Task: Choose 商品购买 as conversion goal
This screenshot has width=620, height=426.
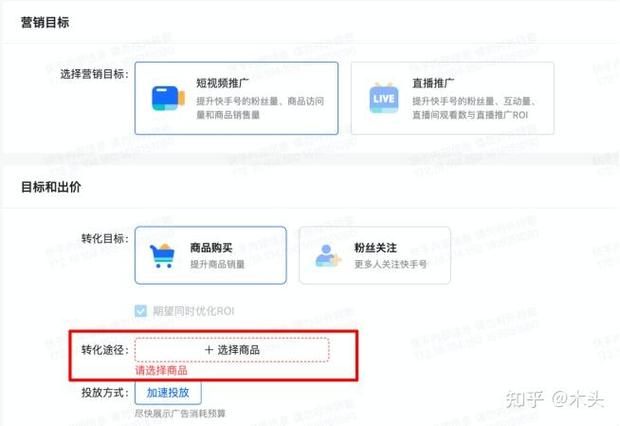Action: click(x=210, y=255)
